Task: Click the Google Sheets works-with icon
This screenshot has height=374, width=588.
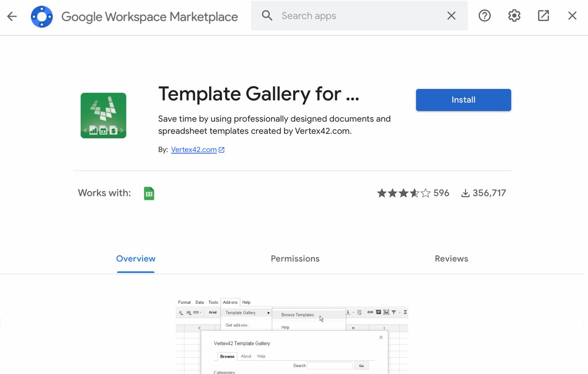Action: tap(149, 193)
